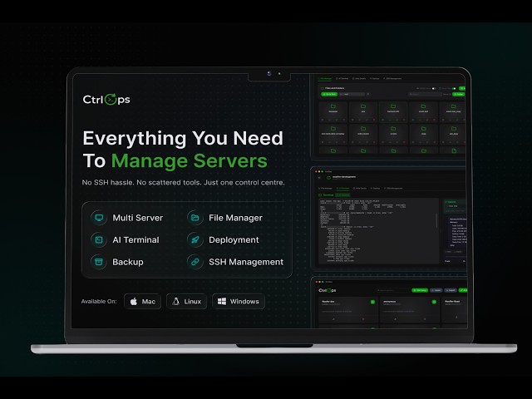Select the Backup archive box icon
Viewport: 532px width, 399px height.
click(x=99, y=262)
